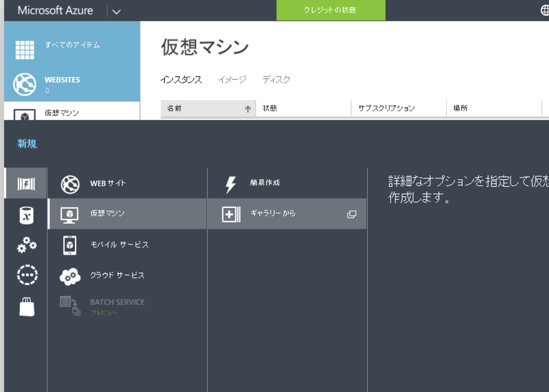Choose 仮想マシン in the new menu
The width and height of the screenshot is (549, 392).
127,214
